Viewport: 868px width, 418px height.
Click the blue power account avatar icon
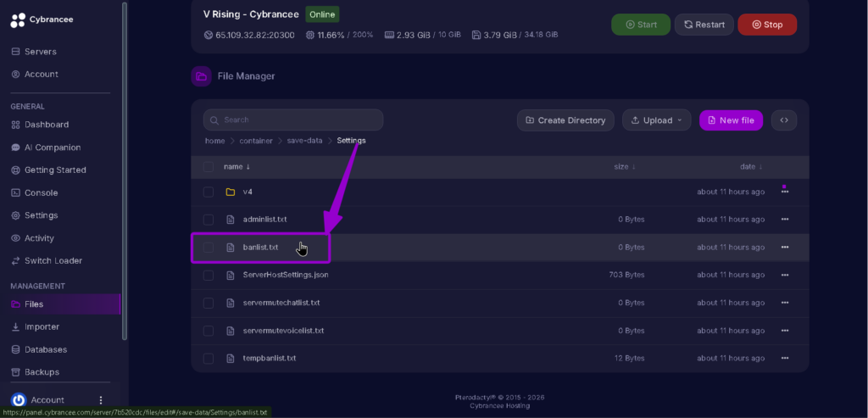pyautogui.click(x=19, y=399)
